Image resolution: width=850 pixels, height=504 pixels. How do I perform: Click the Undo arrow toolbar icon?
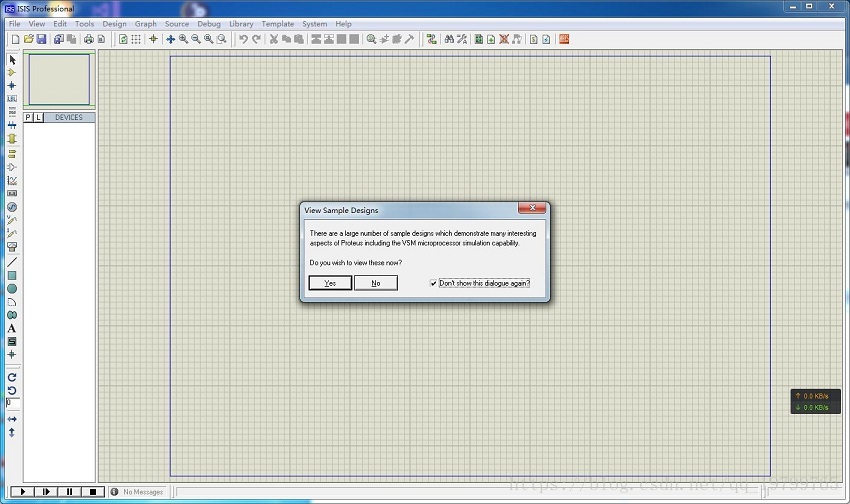[x=243, y=39]
